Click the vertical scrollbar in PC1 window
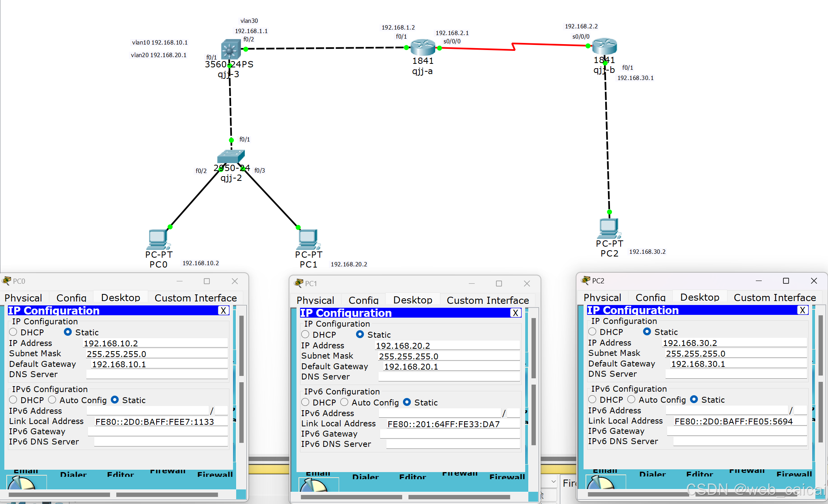This screenshot has width=828, height=504. click(x=533, y=349)
